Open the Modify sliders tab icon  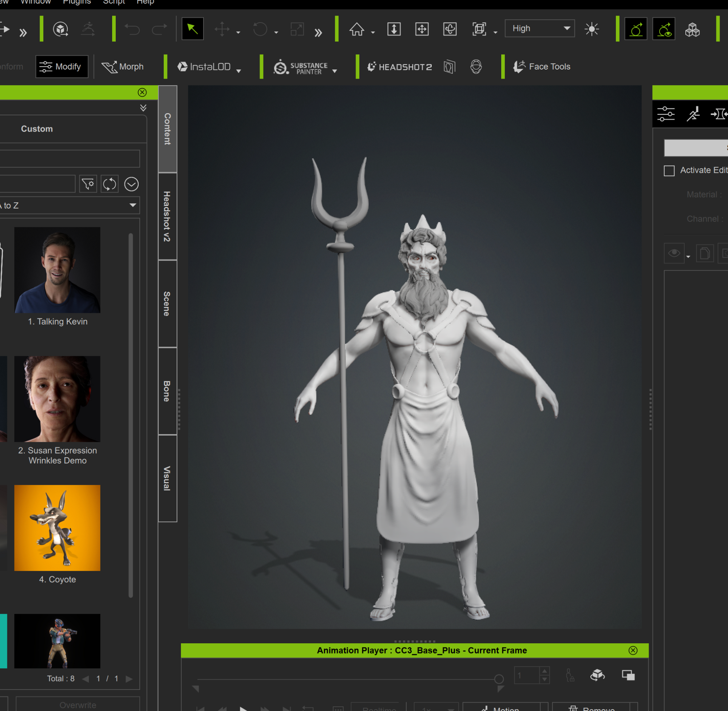point(666,114)
